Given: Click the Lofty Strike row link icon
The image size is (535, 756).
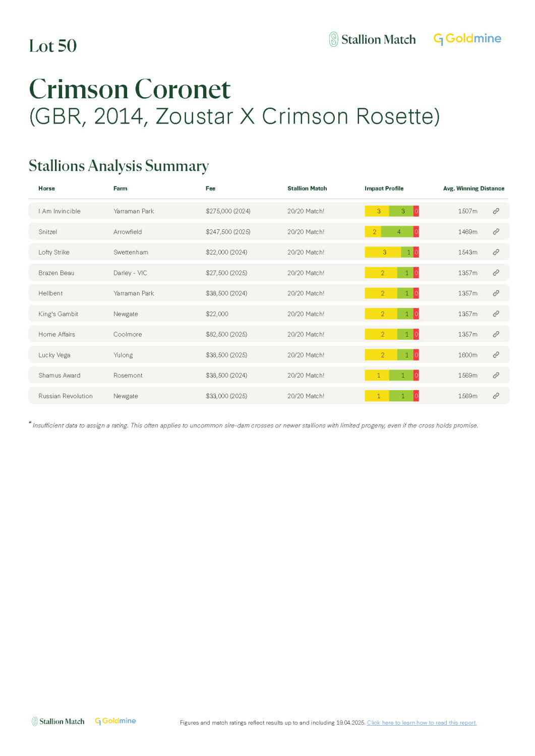Looking at the screenshot, I should coord(496,252).
